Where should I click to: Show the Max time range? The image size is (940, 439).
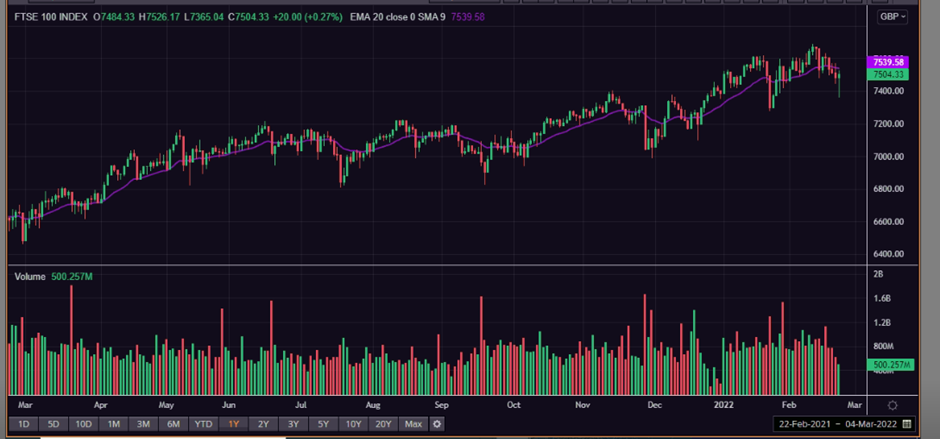(x=413, y=425)
